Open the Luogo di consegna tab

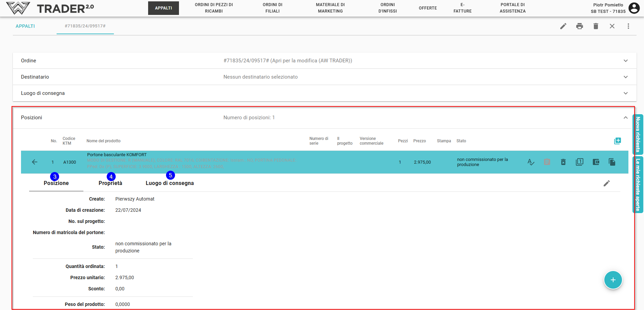tap(170, 183)
